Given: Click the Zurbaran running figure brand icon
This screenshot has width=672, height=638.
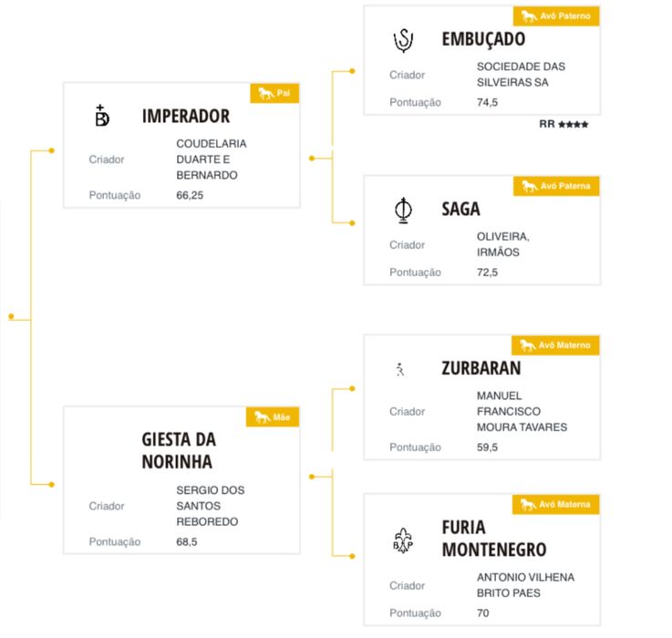Looking at the screenshot, I should pyautogui.click(x=400, y=369).
